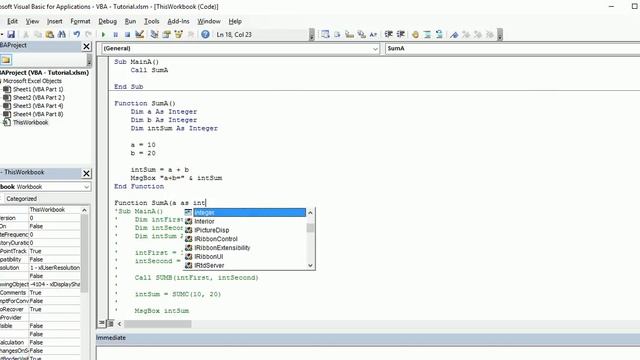Click the blue Help question mark icon
The image size is (640, 360).
(x=205, y=35)
